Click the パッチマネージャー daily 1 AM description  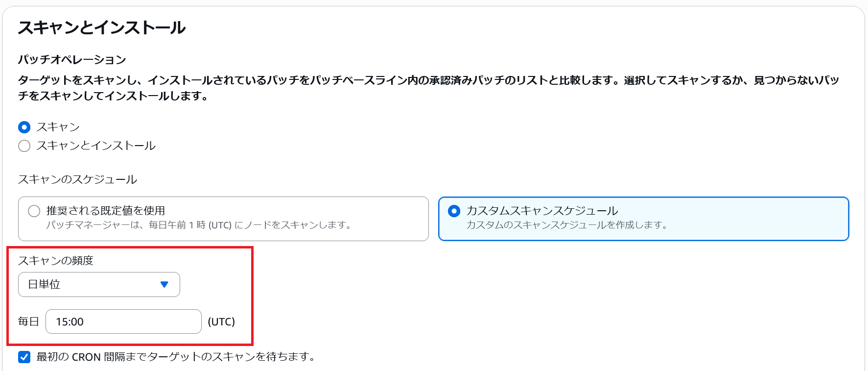pyautogui.click(x=199, y=225)
